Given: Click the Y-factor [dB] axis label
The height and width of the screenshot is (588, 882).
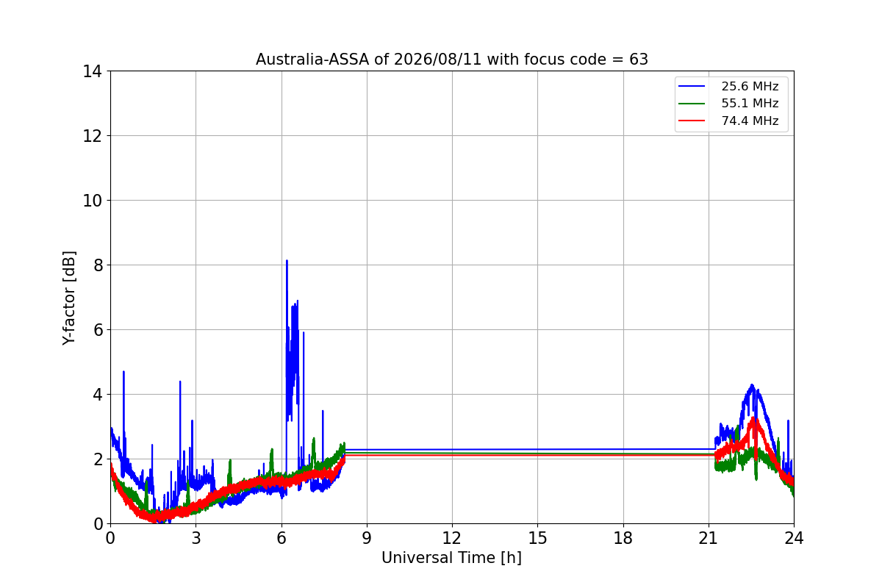Looking at the screenshot, I should click(69, 298).
